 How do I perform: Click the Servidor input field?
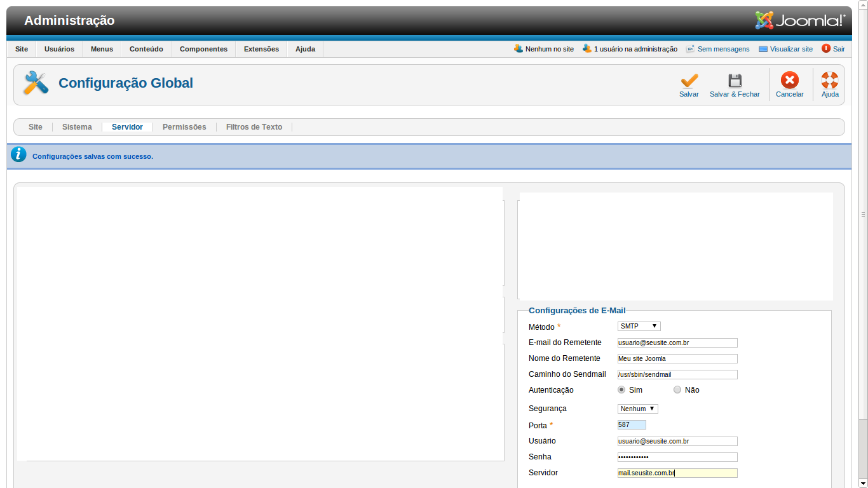677,473
